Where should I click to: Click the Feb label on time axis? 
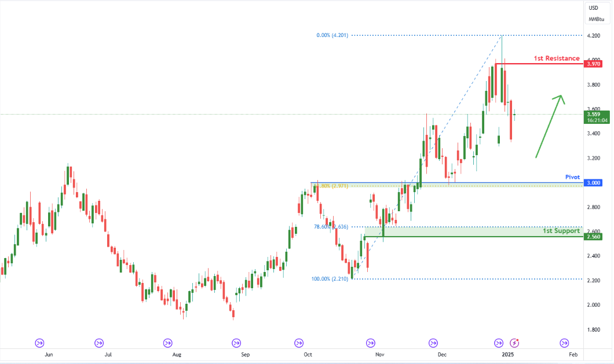point(573,355)
